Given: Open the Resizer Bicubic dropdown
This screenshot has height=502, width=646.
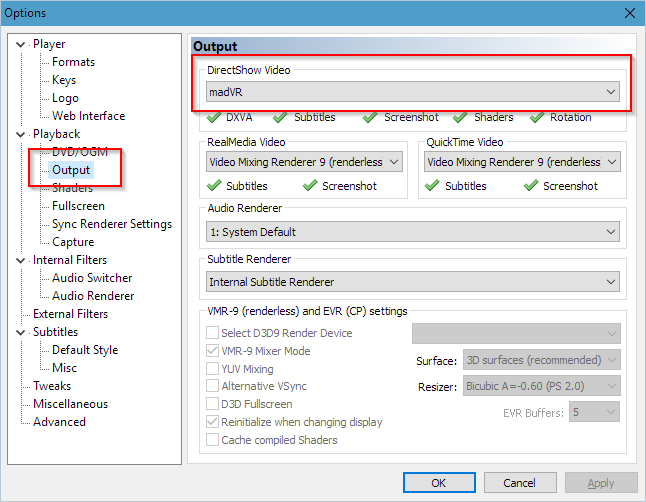Looking at the screenshot, I should point(542,386).
